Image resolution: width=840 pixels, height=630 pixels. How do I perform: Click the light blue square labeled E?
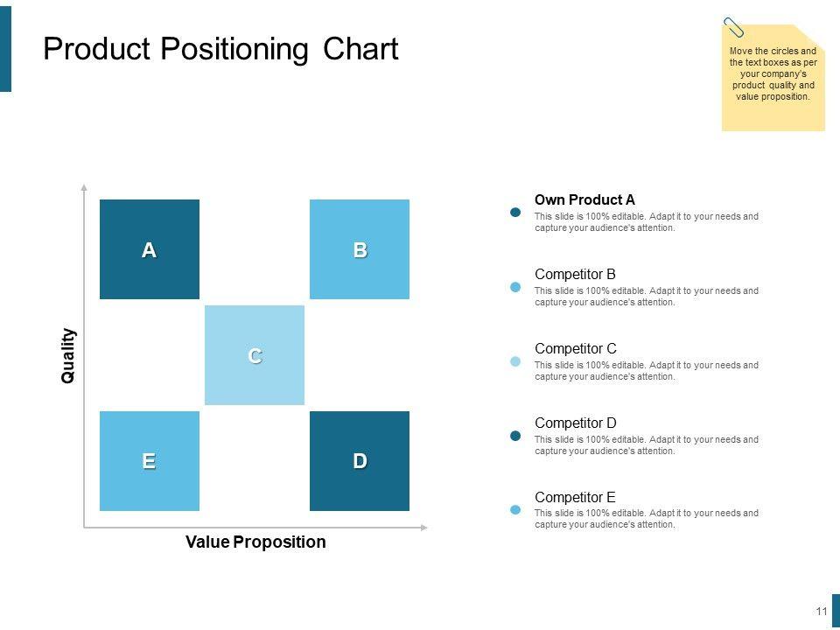point(150,460)
